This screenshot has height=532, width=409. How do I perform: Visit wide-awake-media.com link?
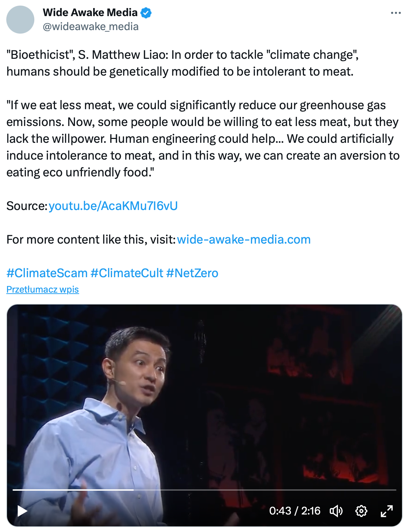[x=244, y=239]
